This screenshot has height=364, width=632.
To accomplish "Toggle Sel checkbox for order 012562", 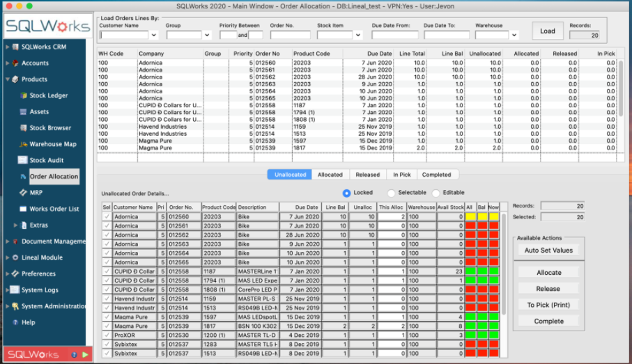I will pyautogui.click(x=107, y=235).
